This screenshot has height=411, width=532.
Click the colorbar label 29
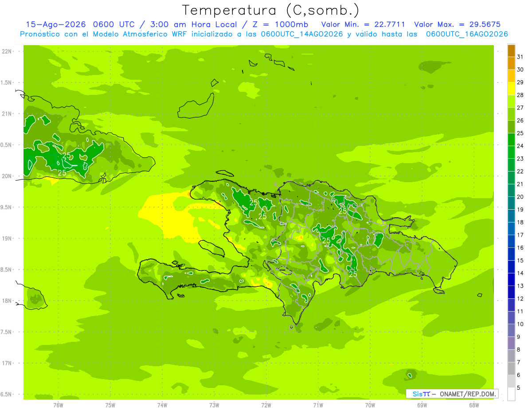(x=520, y=82)
